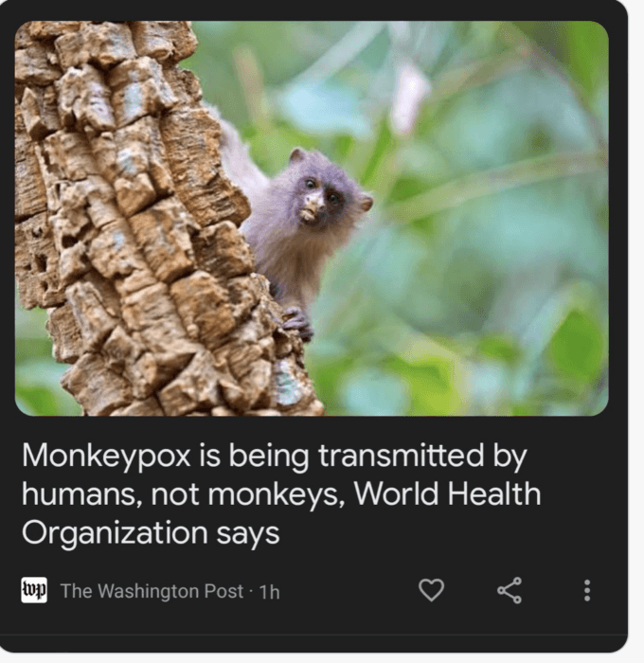This screenshot has width=644, height=663.
Task: Open the Monkeypox headline article
Action: [281, 493]
